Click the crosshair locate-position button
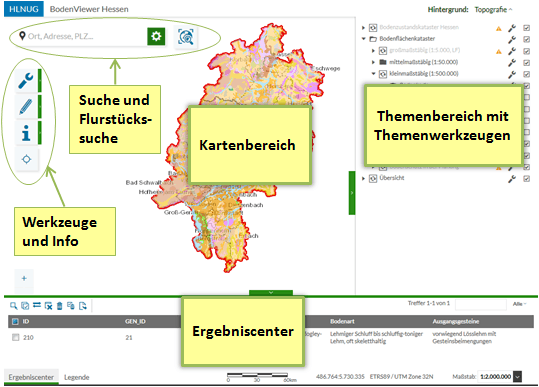The height and width of the screenshot is (387, 539). (x=26, y=159)
